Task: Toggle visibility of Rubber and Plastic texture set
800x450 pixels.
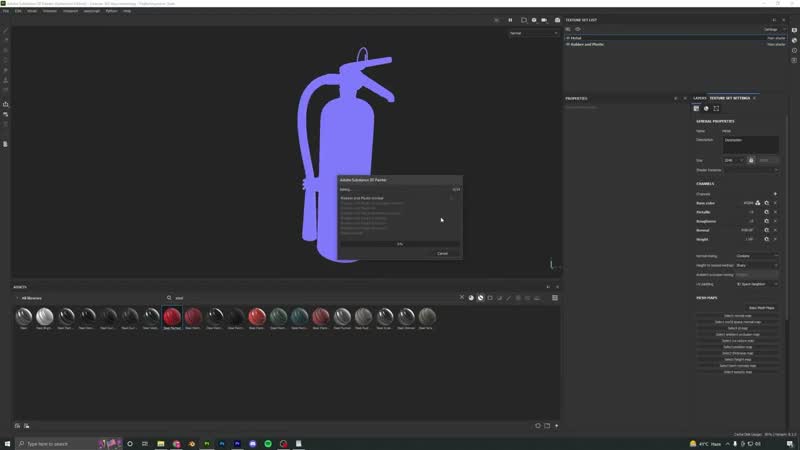Action: [x=568, y=44]
